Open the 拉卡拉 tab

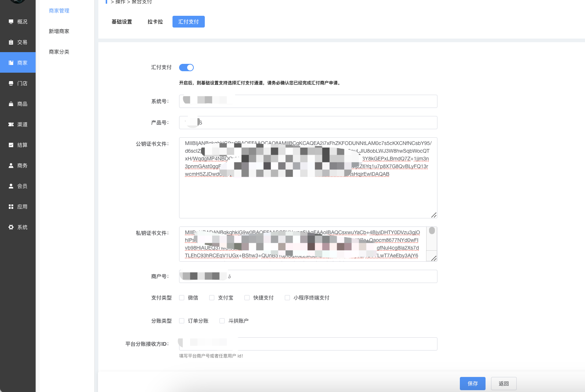155,22
